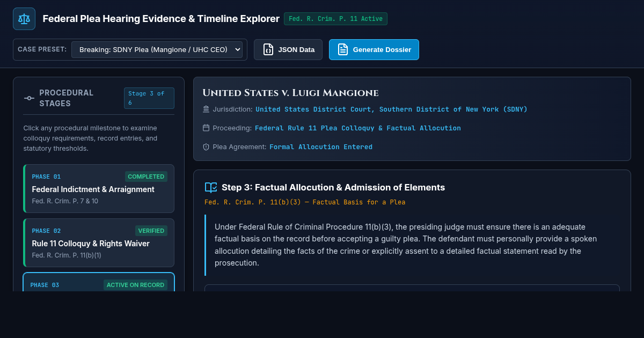Click the United States v. Luigi Mangione title
The height and width of the screenshot is (338, 644).
290,93
